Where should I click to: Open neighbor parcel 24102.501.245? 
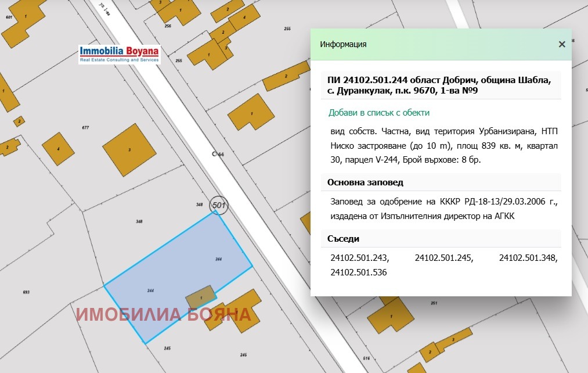coord(444,258)
